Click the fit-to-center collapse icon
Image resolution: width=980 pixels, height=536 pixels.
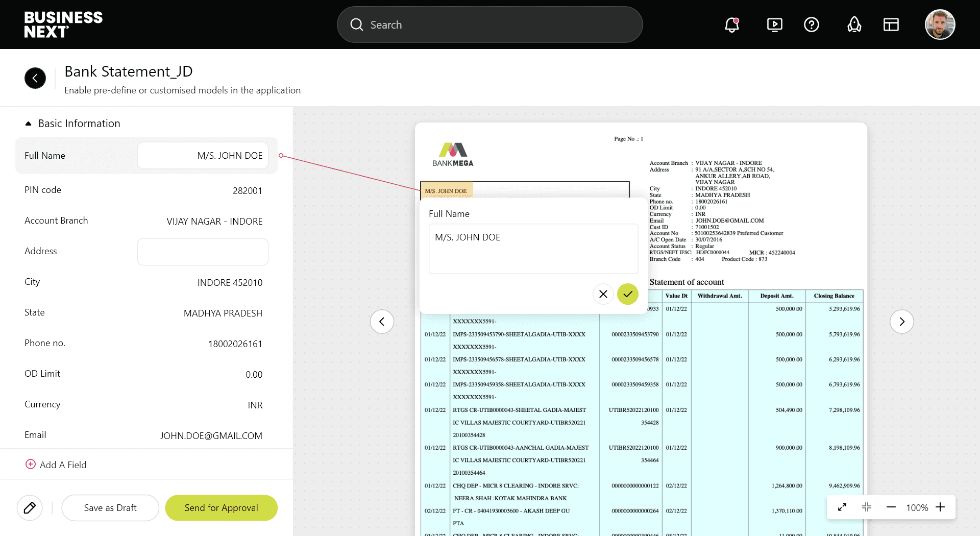click(867, 507)
